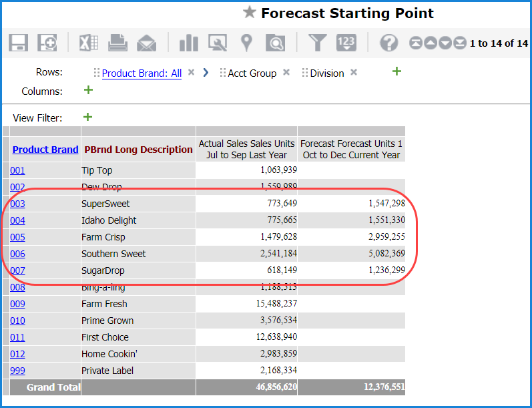Export the view to Excel
532x408 pixels.
tap(89, 43)
